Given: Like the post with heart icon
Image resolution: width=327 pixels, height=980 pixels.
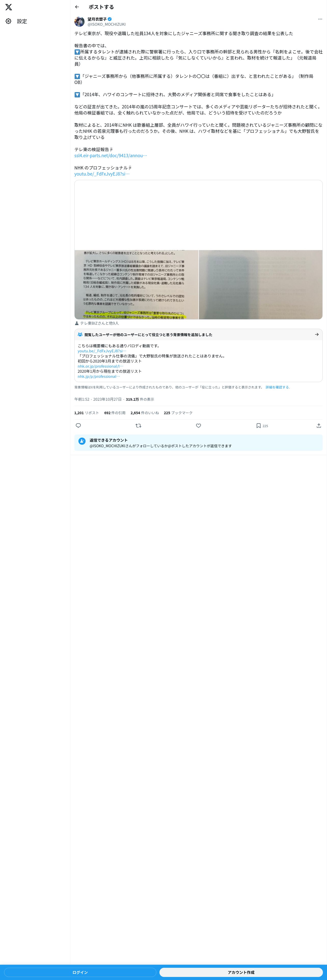Looking at the screenshot, I should pyautogui.click(x=198, y=426).
